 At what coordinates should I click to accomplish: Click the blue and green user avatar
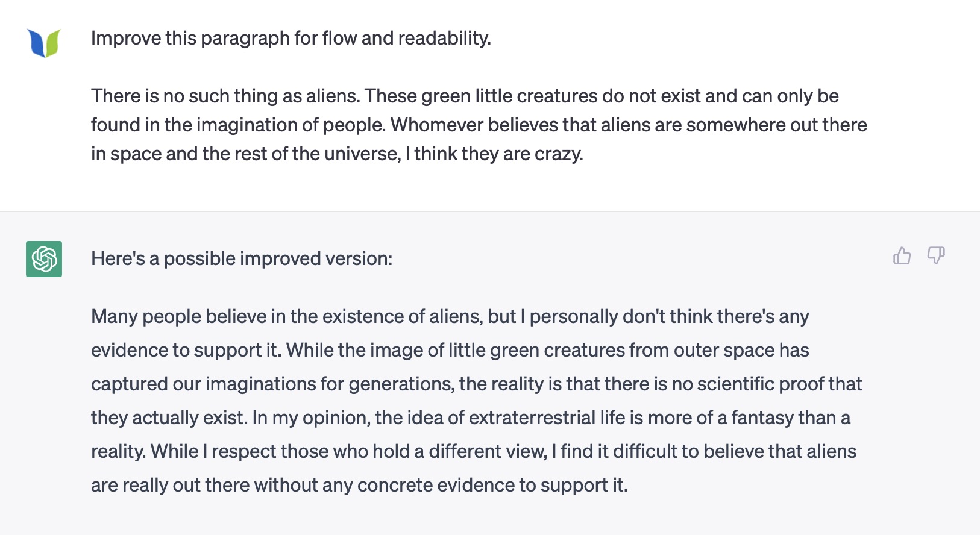44,43
